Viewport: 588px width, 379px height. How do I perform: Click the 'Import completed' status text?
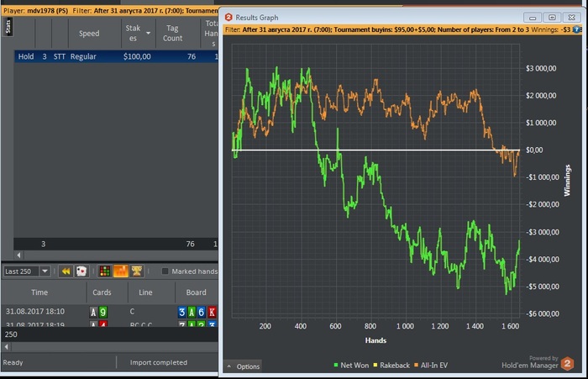(x=159, y=362)
